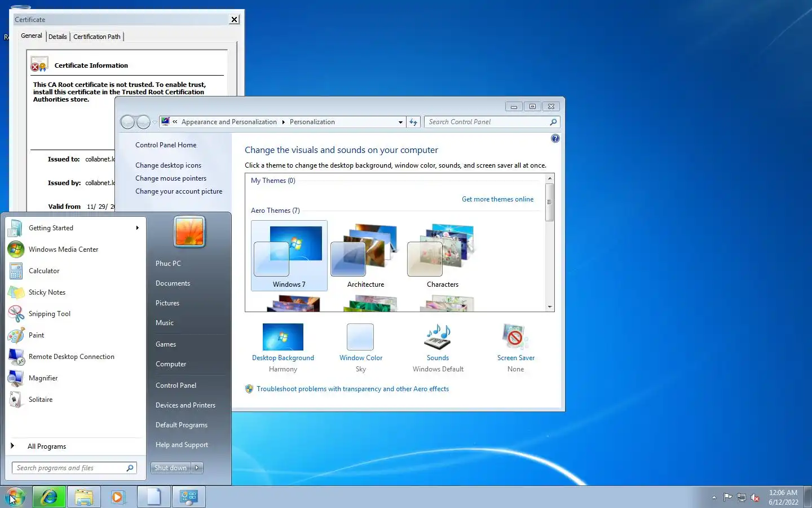Click the search magnifier in Control Panel
The width and height of the screenshot is (812, 508).
tap(553, 122)
